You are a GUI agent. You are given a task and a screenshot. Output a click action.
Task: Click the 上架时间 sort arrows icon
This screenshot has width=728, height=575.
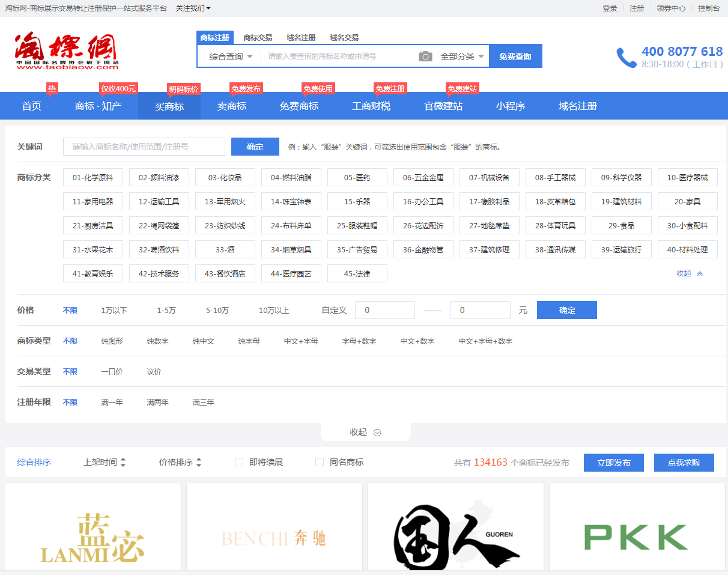(123, 463)
